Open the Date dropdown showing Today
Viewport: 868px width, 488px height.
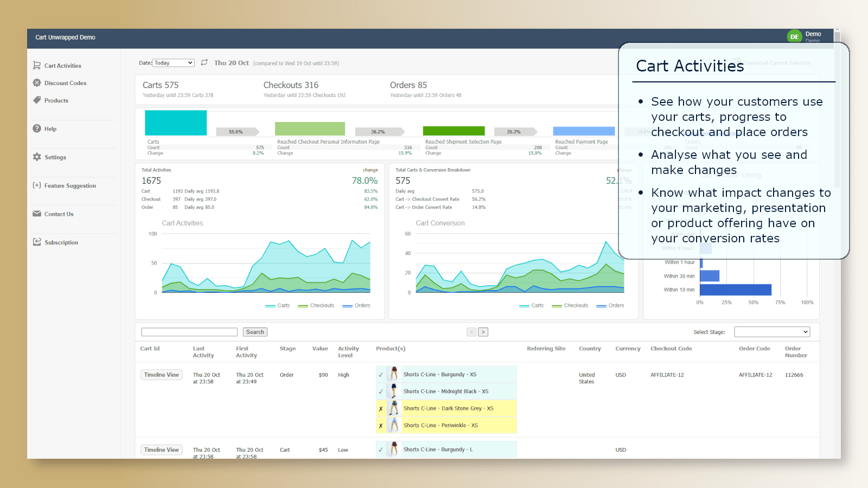173,63
